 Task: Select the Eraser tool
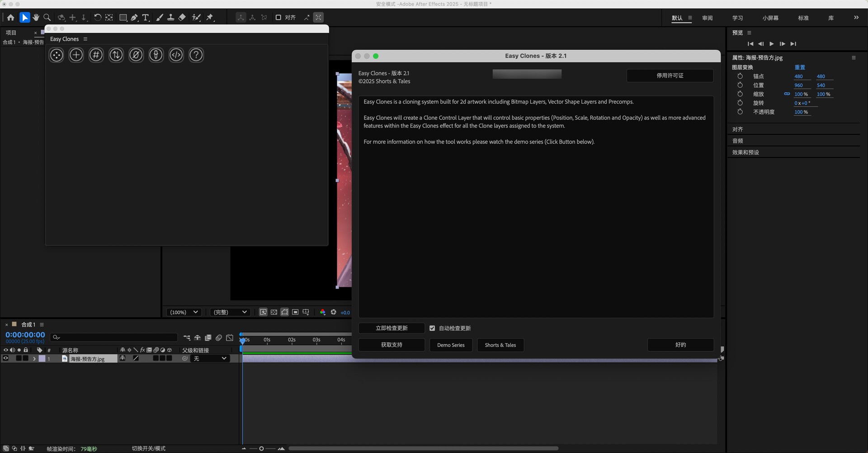coord(182,18)
